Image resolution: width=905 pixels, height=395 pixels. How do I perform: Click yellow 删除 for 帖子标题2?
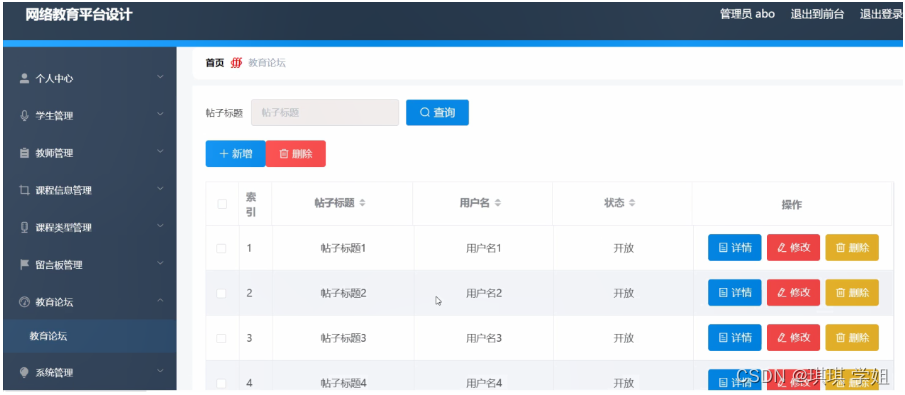(852, 293)
